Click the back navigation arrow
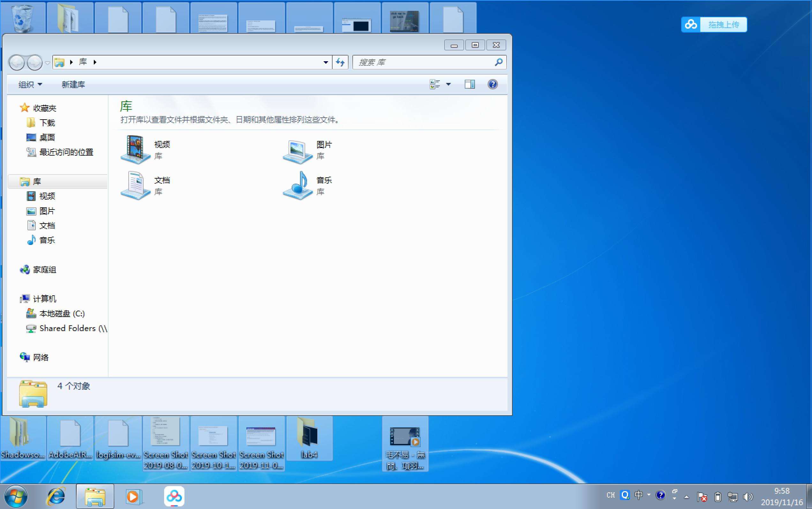This screenshot has height=509, width=812. [x=17, y=62]
